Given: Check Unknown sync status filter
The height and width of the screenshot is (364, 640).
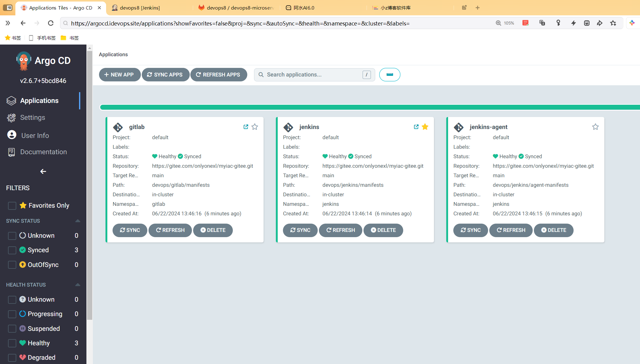Looking at the screenshot, I should (x=12, y=236).
